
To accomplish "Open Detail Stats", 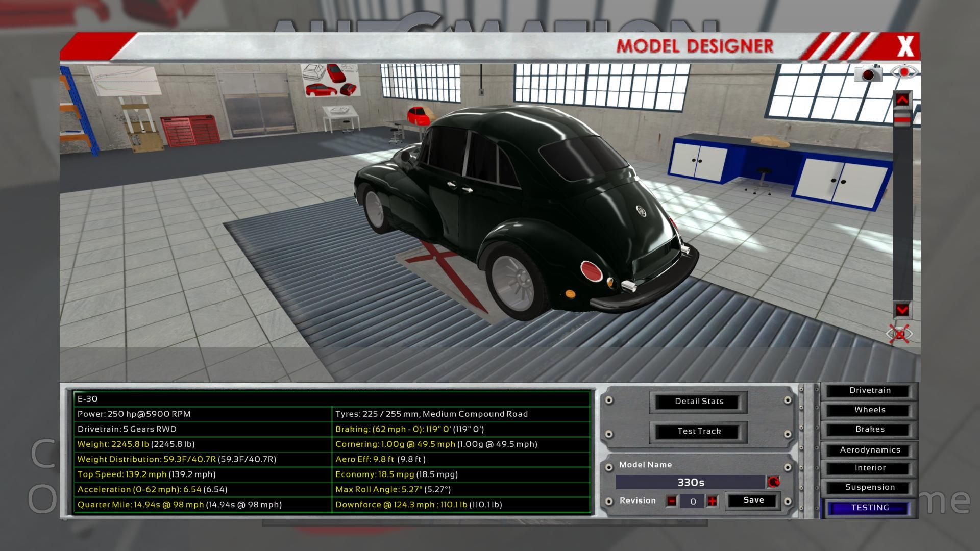I will pyautogui.click(x=699, y=402).
